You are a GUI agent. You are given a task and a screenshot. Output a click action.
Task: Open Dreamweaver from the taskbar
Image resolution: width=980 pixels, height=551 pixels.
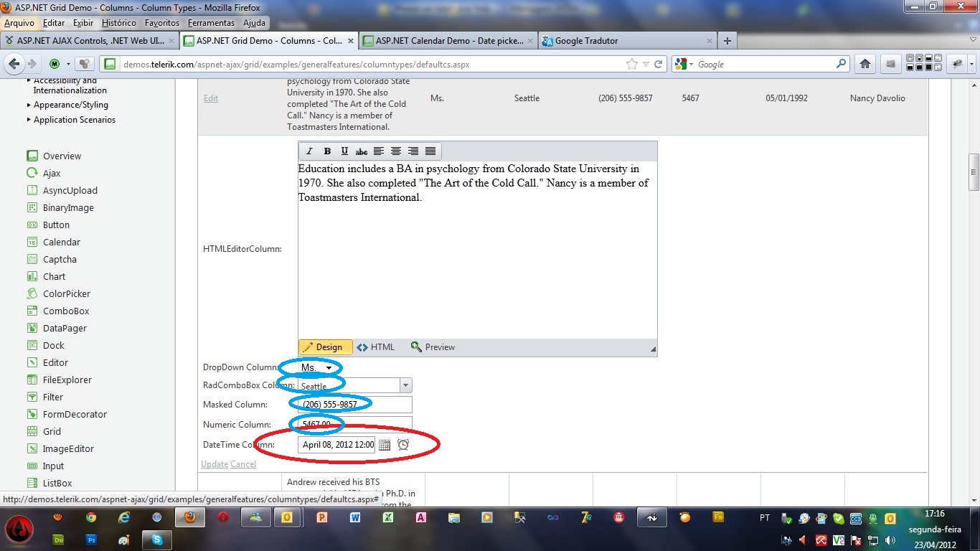(58, 540)
